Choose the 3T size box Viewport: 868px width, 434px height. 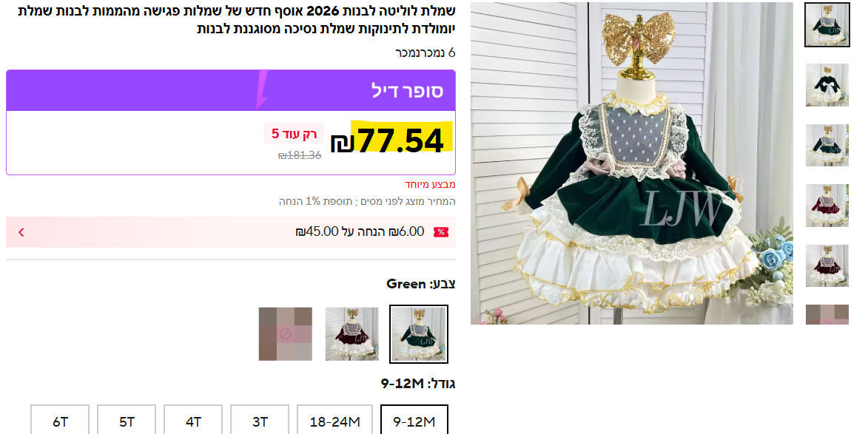(260, 421)
